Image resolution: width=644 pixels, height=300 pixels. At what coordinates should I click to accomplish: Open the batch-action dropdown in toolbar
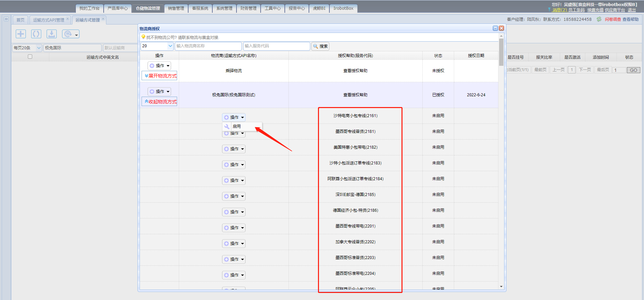pyautogui.click(x=71, y=34)
